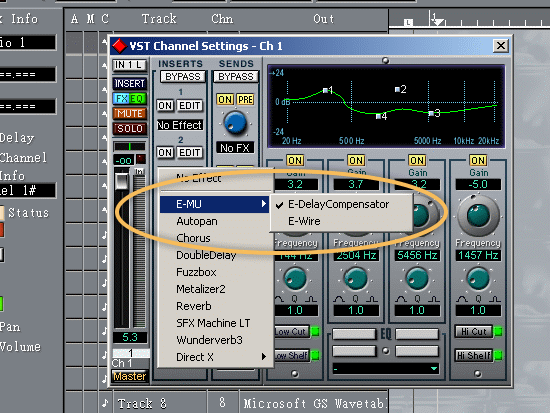Click the small round knob above EQ display
This screenshot has height=413, width=550.
click(x=385, y=60)
